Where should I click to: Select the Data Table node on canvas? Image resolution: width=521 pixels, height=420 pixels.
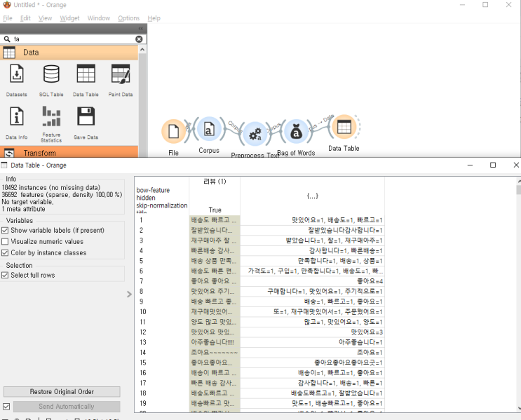point(344,127)
